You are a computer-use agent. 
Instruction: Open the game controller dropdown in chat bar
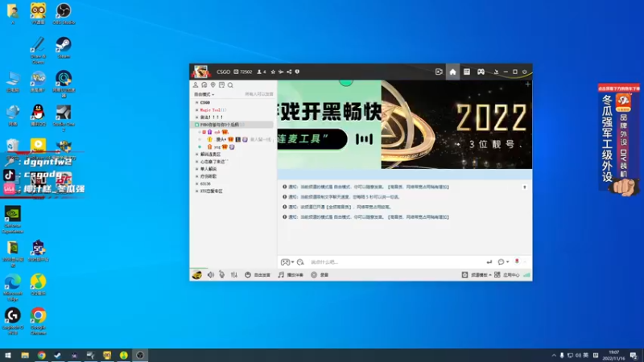tap(287, 262)
